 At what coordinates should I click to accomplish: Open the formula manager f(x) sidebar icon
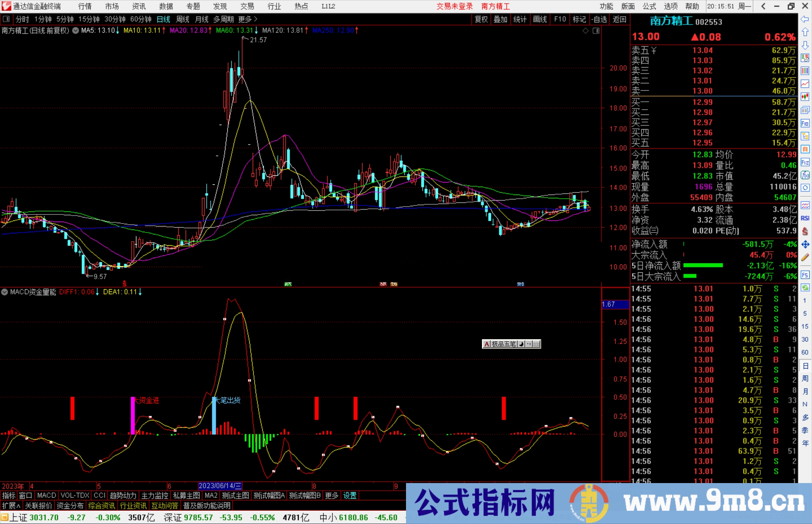[805, 175]
